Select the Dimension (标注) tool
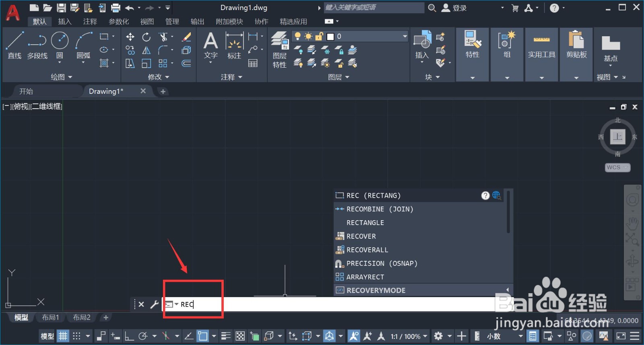 234,45
